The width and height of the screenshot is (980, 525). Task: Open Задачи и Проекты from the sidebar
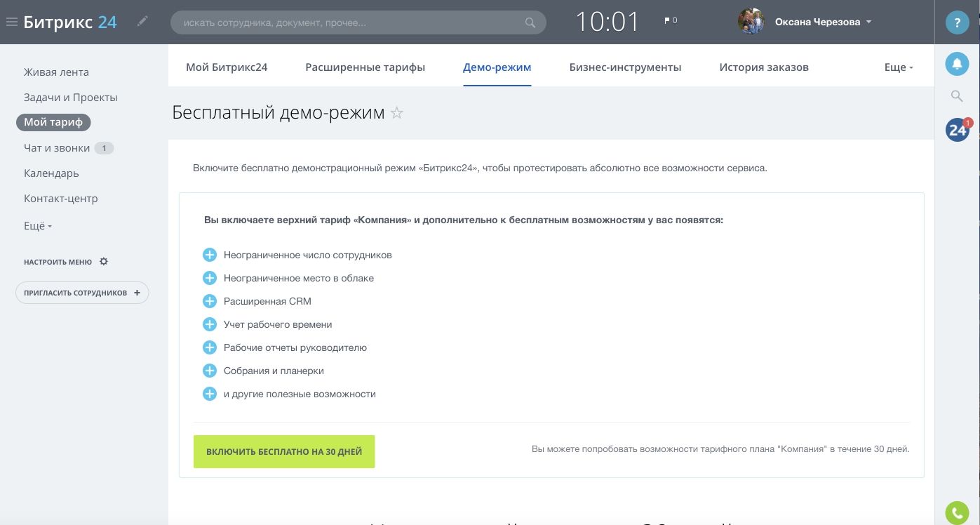tap(70, 97)
